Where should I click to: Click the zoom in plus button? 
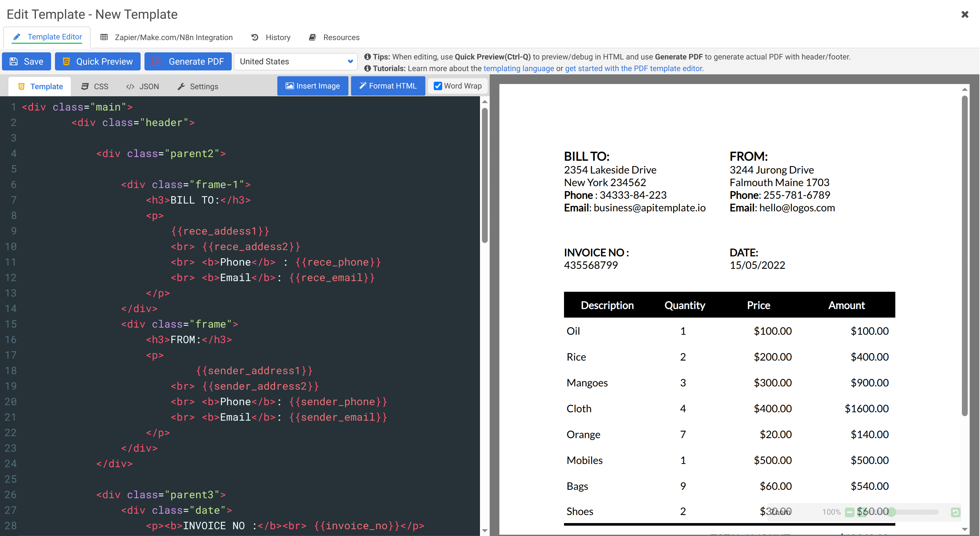click(x=862, y=512)
